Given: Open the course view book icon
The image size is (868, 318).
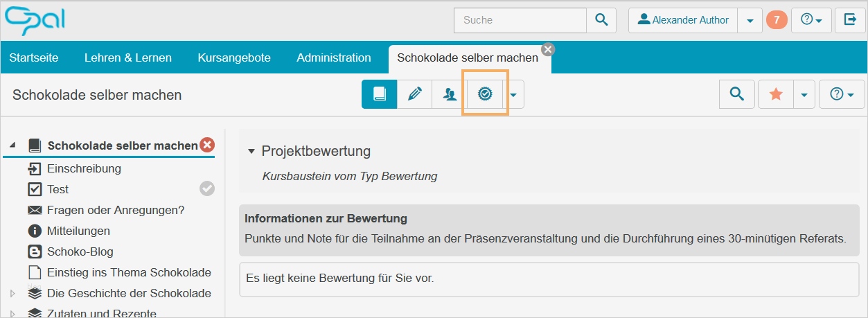Looking at the screenshot, I should (x=379, y=94).
